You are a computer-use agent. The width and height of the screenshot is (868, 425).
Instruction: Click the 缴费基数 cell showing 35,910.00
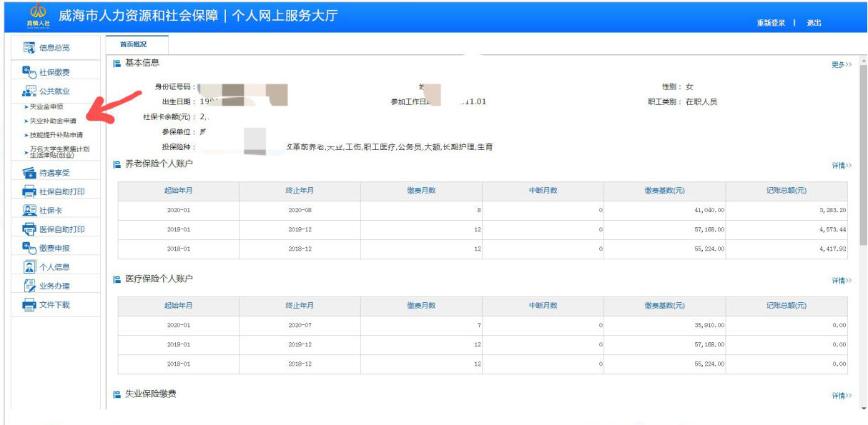[x=665, y=326]
